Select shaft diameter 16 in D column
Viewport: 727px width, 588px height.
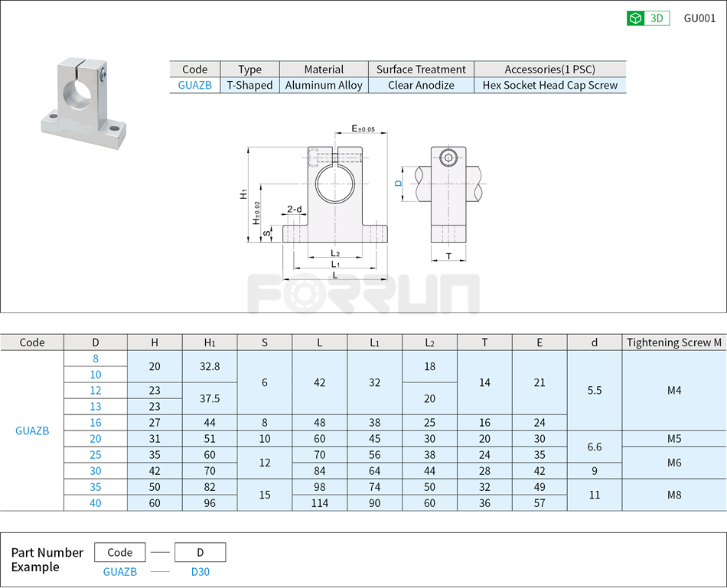pos(96,423)
